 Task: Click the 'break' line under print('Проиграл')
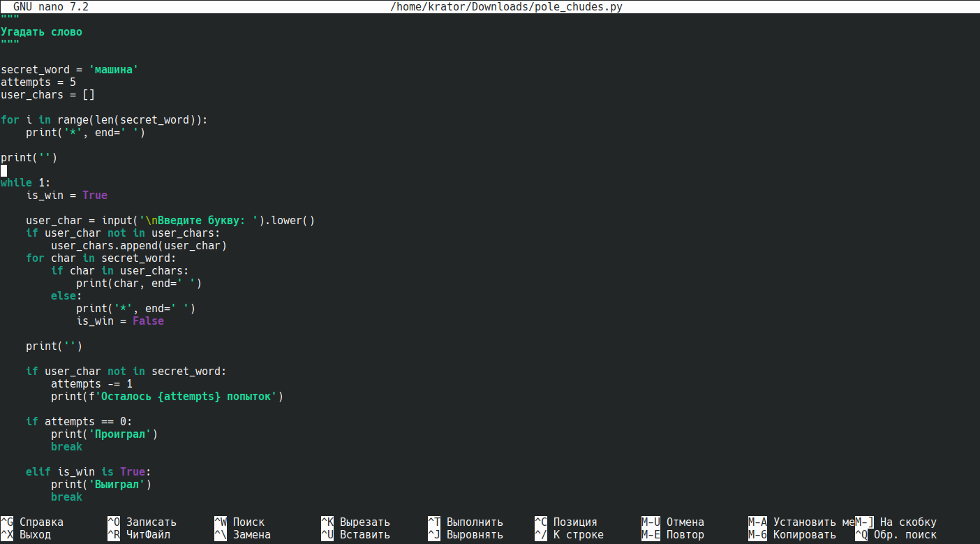[x=66, y=447]
